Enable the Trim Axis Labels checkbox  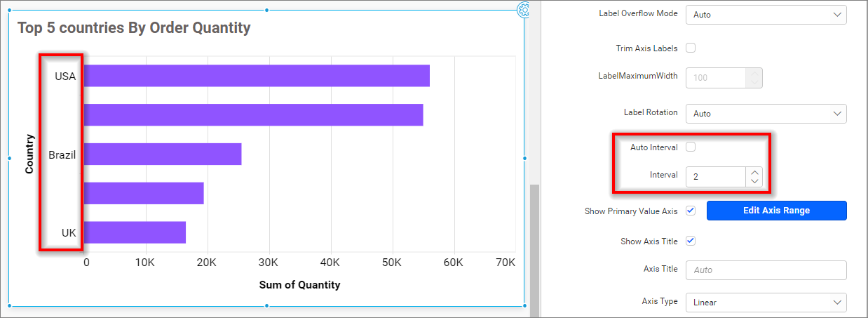coord(691,48)
